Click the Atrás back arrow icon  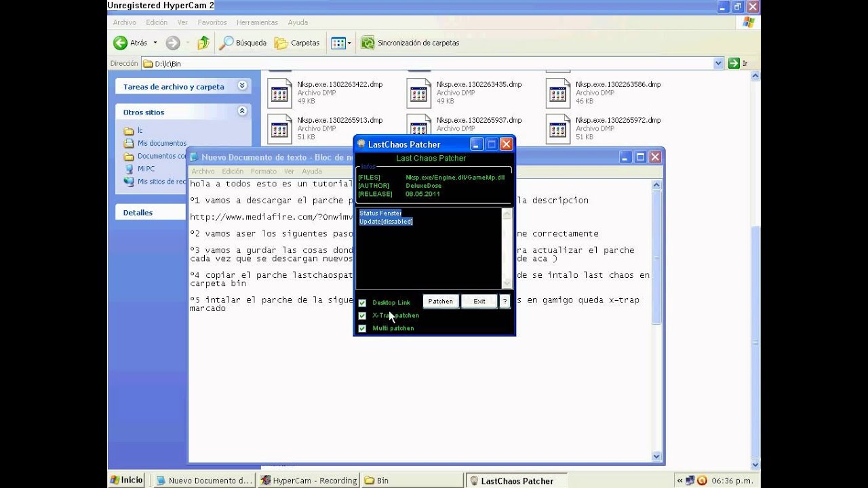pos(120,43)
